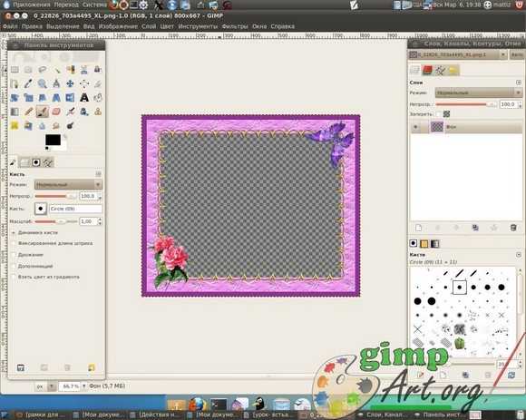The width and height of the screenshot is (526, 420).
Task: Click the black foreground color swatch
Action: pos(53,140)
